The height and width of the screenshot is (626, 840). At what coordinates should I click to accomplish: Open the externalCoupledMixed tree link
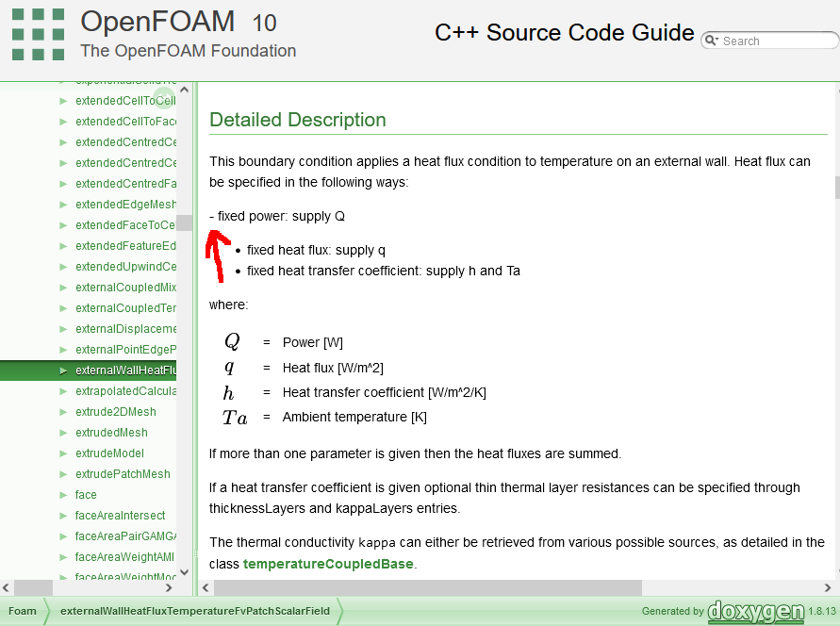pyautogui.click(x=125, y=288)
